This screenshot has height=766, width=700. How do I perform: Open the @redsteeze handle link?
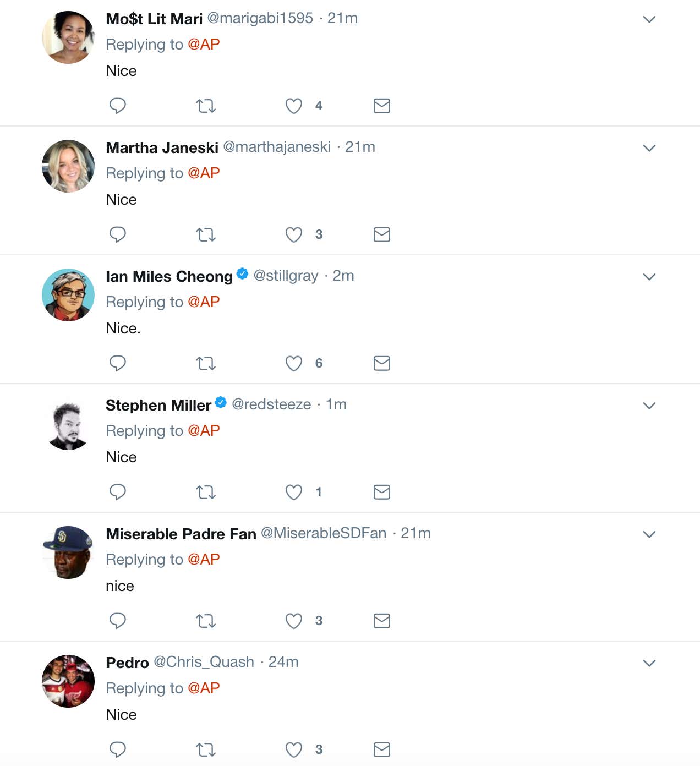pyautogui.click(x=271, y=404)
